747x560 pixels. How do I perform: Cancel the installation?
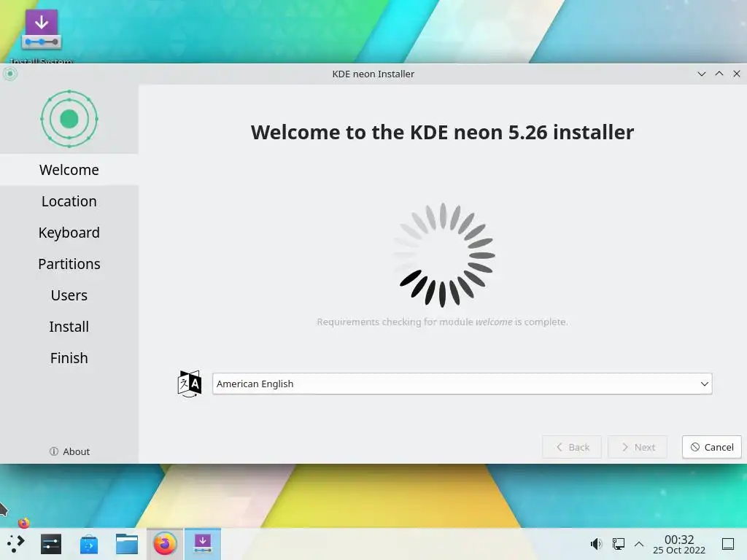click(x=712, y=447)
